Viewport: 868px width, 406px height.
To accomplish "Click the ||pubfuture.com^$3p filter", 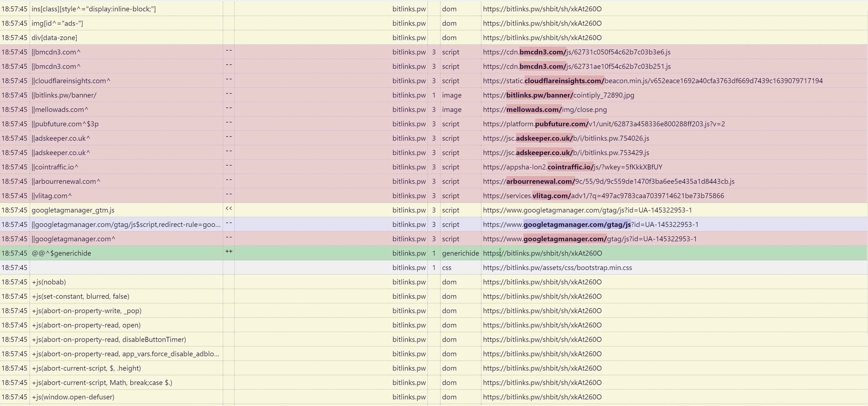I will point(65,124).
